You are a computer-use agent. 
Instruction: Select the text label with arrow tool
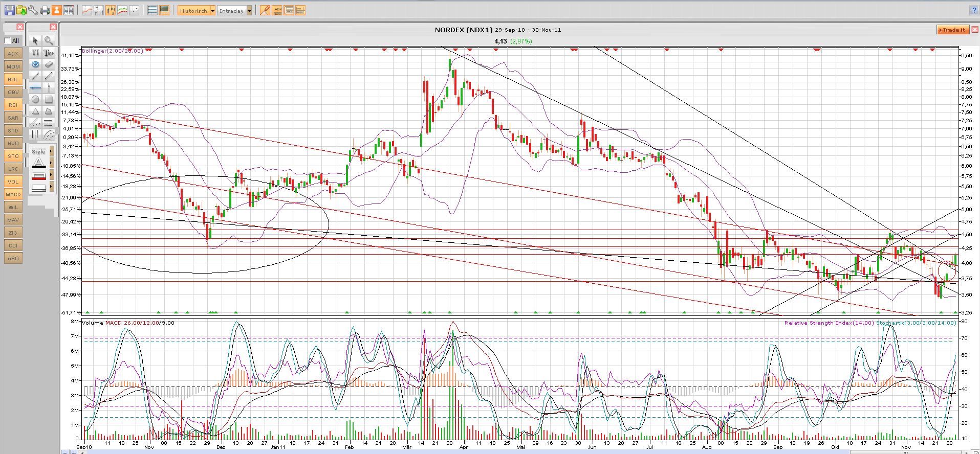pyautogui.click(x=49, y=53)
